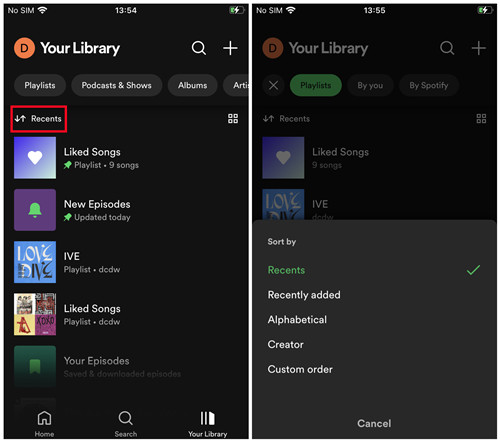Tap the four-cover collage thumbnail

(35, 314)
